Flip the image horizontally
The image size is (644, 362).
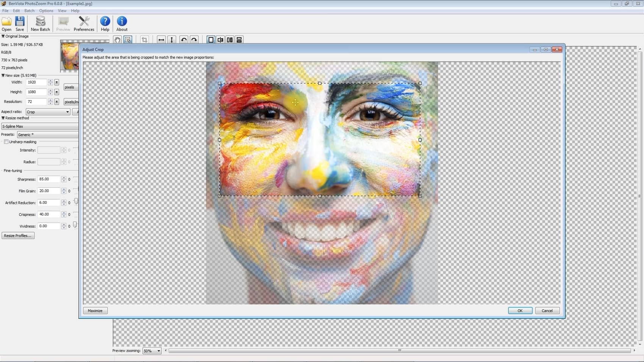coord(161,40)
